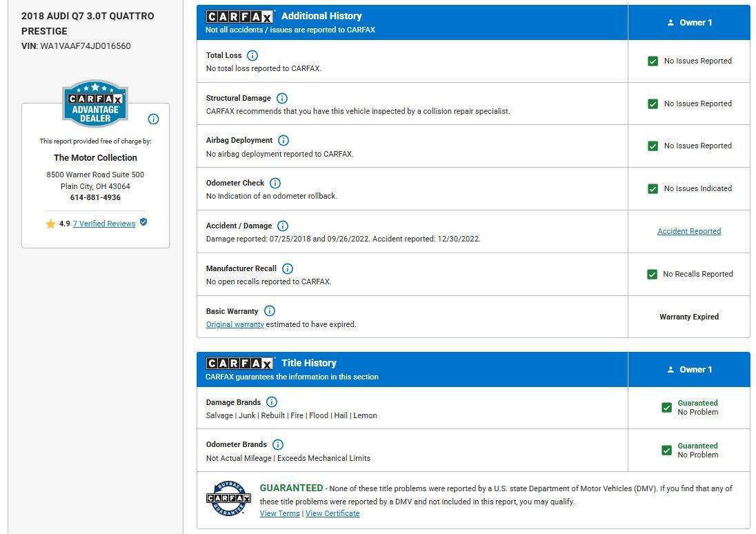This screenshot has width=756, height=534.
Task: Click the Airbag Deployment green checkmark
Action: pyautogui.click(x=653, y=146)
